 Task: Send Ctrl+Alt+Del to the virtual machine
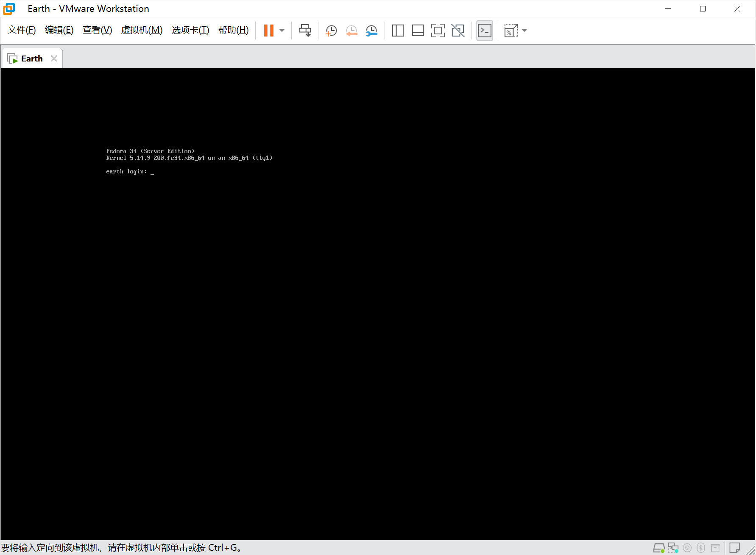click(x=305, y=30)
